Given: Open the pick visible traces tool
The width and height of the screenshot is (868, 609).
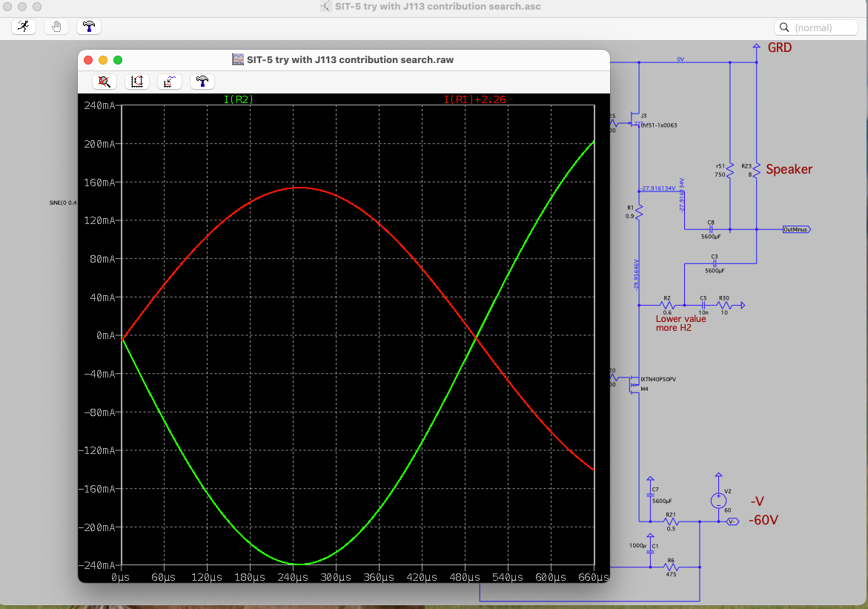Looking at the screenshot, I should click(x=170, y=82).
